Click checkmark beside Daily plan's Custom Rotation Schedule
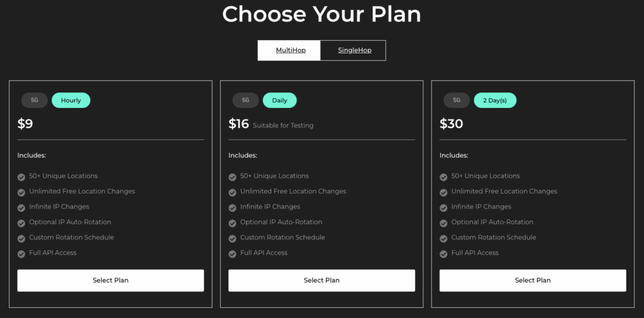The image size is (644, 318). coord(233,239)
